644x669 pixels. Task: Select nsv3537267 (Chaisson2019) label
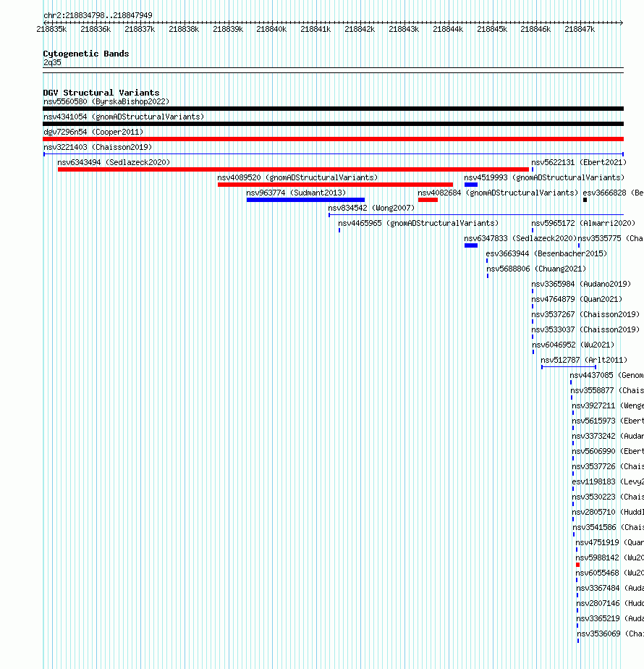585,314
